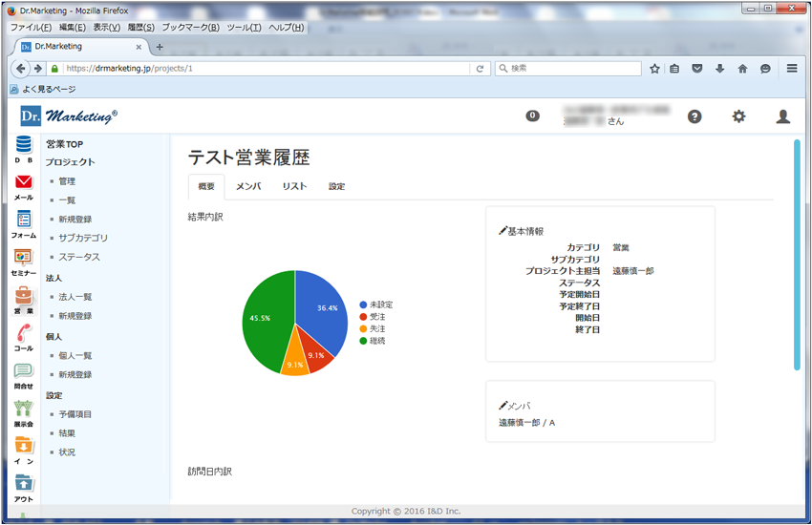
Task: Open the user profile icon
Action: (x=782, y=116)
